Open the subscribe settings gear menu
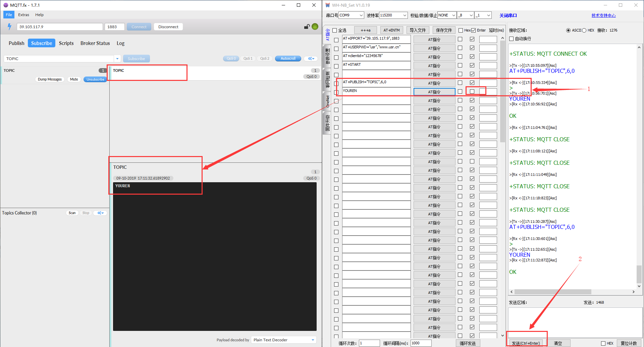 click(x=311, y=58)
